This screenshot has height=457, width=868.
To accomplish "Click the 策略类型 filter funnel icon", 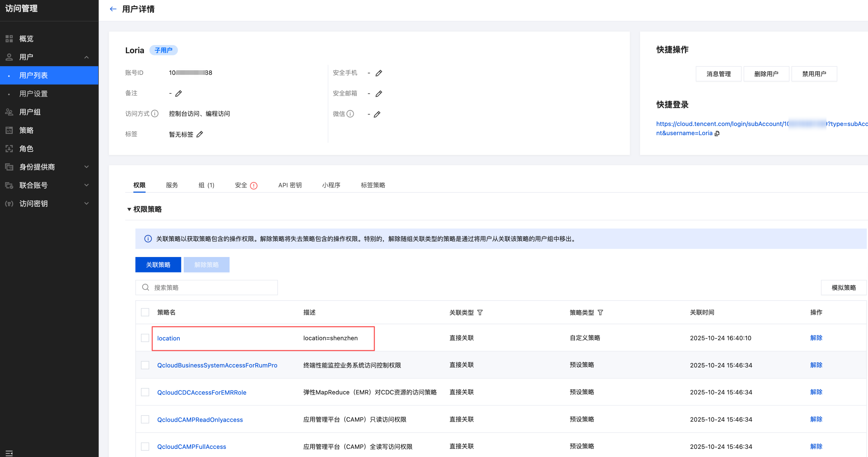I will 600,312.
